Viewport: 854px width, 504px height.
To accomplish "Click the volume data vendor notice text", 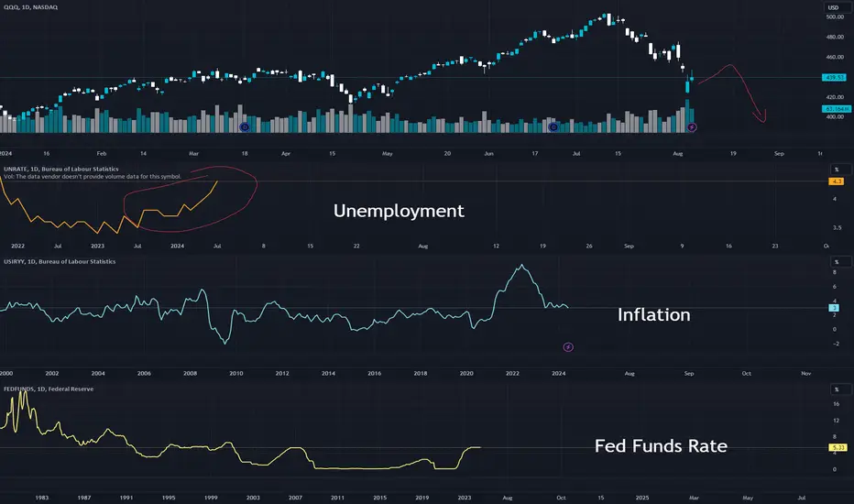I will (93, 177).
